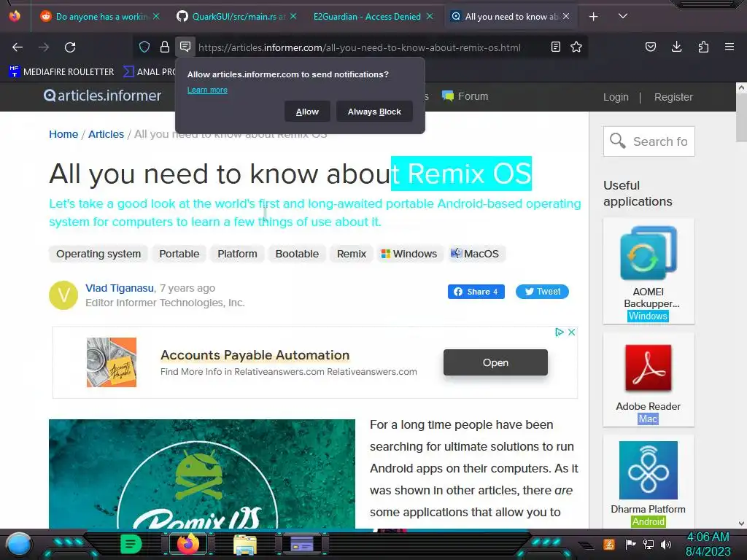Open the MEDIAFIRE ROULETTER bookmark
The width and height of the screenshot is (747, 560).
tap(61, 72)
